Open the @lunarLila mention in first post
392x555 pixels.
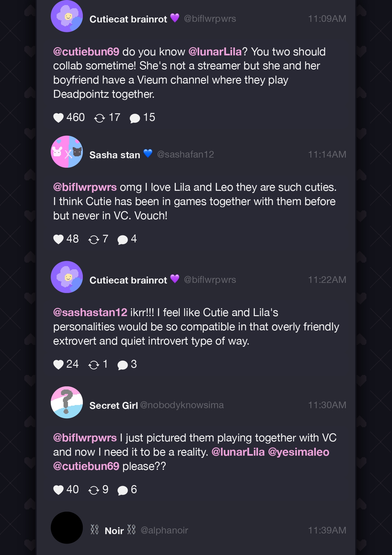pos(215,52)
